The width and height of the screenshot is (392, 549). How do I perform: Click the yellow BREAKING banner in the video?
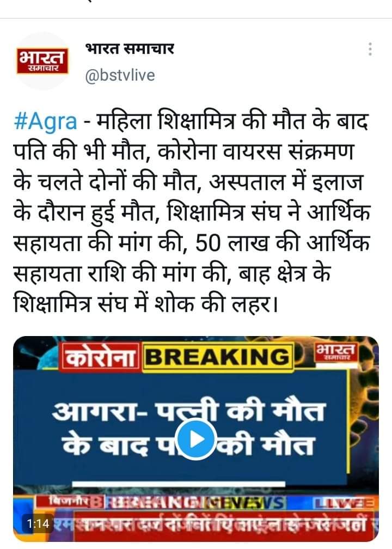218,357
